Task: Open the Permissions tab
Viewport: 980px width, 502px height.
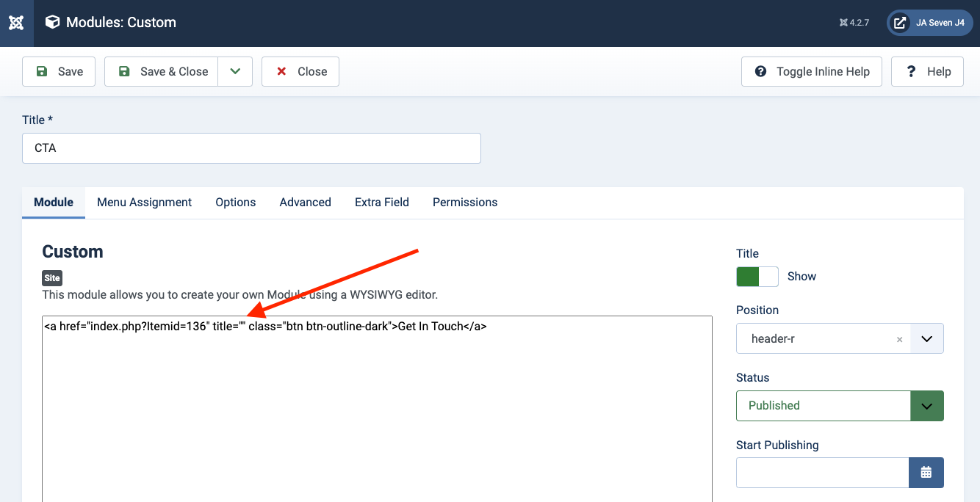Action: (x=465, y=203)
